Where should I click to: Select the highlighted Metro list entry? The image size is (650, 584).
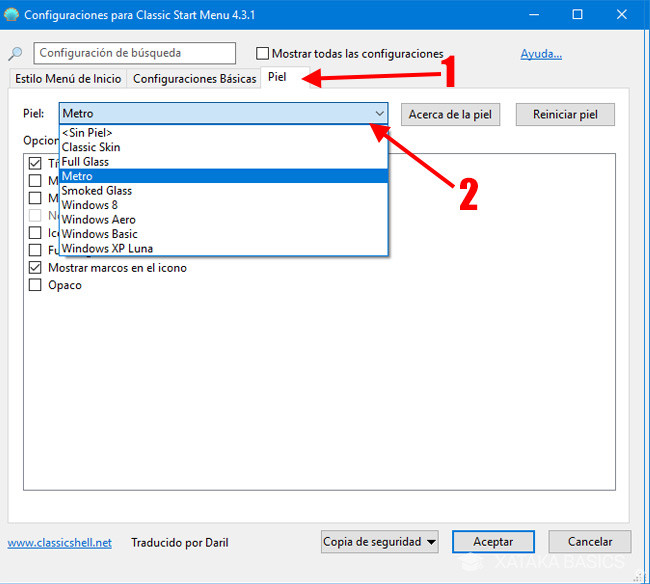tap(224, 176)
